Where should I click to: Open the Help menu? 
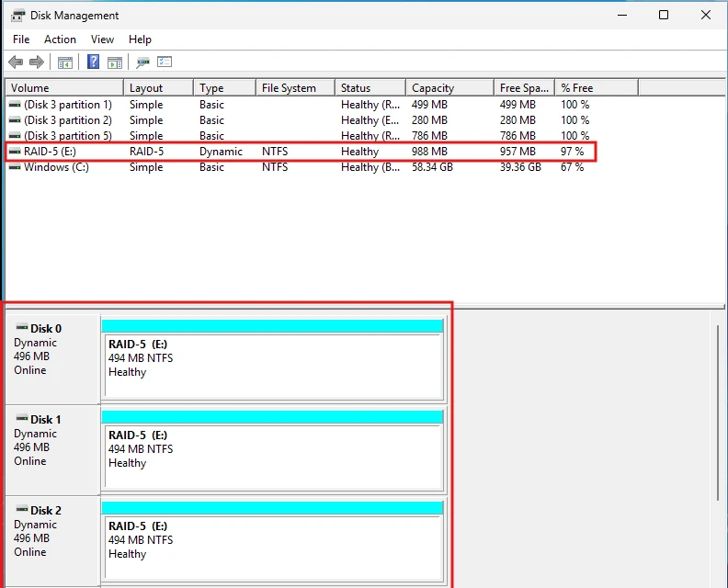click(140, 40)
